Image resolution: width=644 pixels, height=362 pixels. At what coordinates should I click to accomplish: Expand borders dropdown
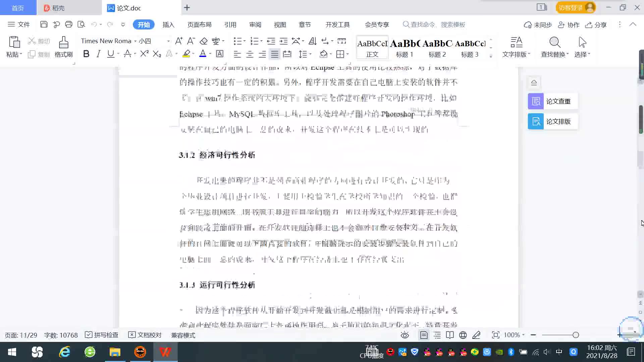pos(347,54)
